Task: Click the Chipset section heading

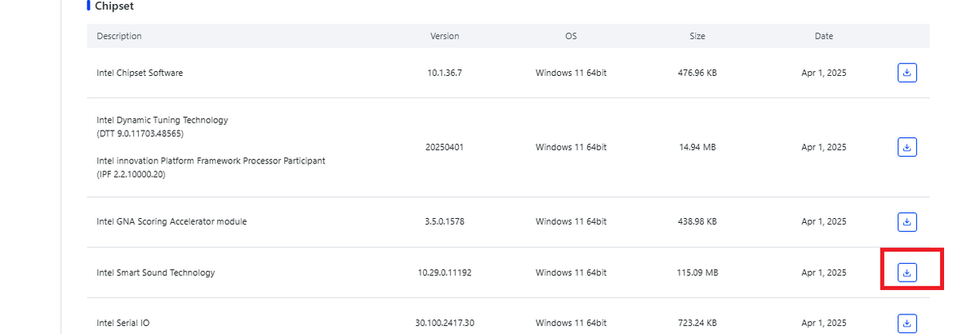Action: click(x=114, y=6)
